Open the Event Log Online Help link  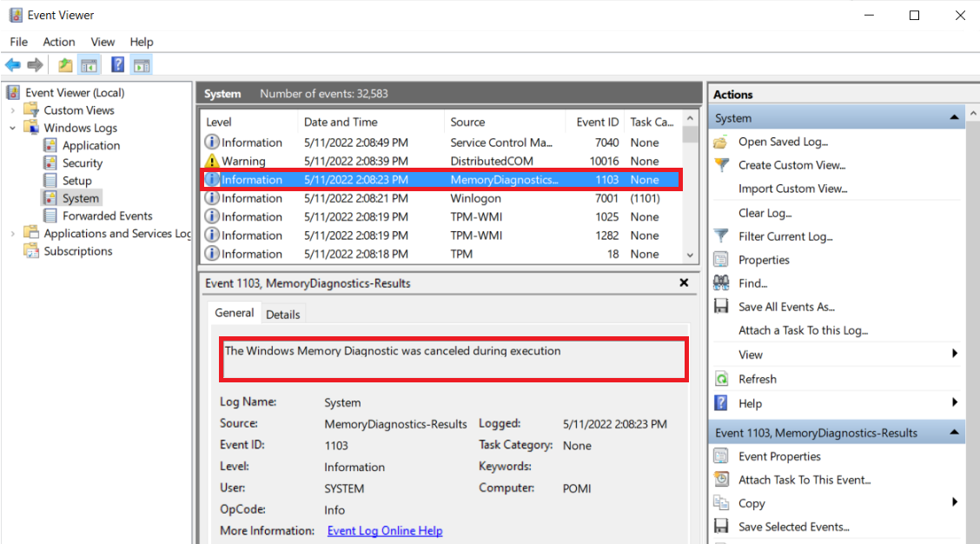[385, 531]
